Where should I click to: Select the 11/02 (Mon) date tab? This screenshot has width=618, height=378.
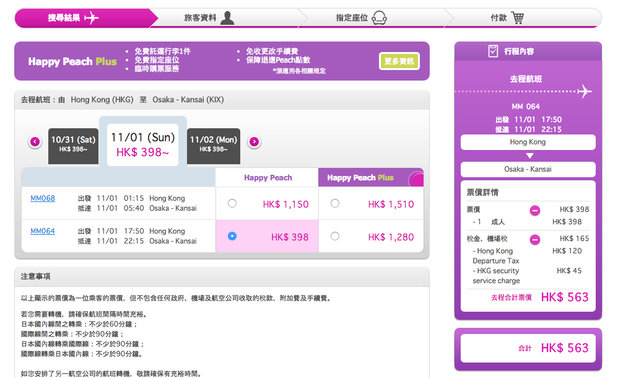213,146
